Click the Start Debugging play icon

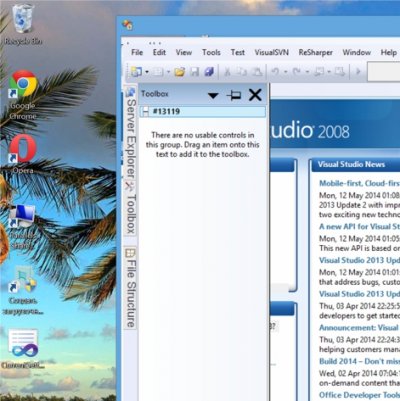(358, 71)
